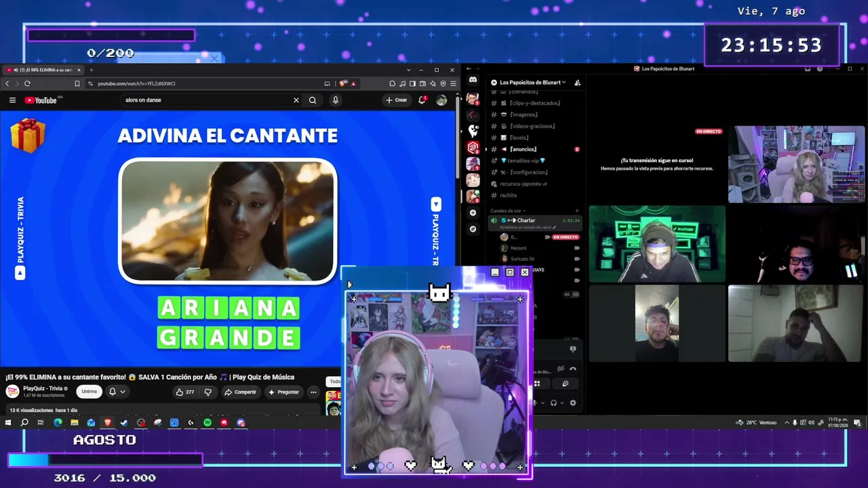Click the Preguntar ask button
The height and width of the screenshot is (488, 868).
(x=283, y=392)
